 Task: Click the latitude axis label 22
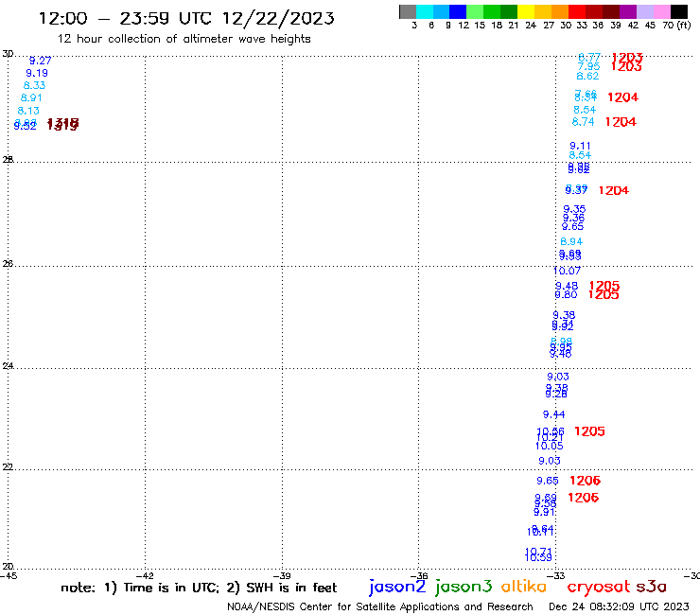tap(8, 466)
